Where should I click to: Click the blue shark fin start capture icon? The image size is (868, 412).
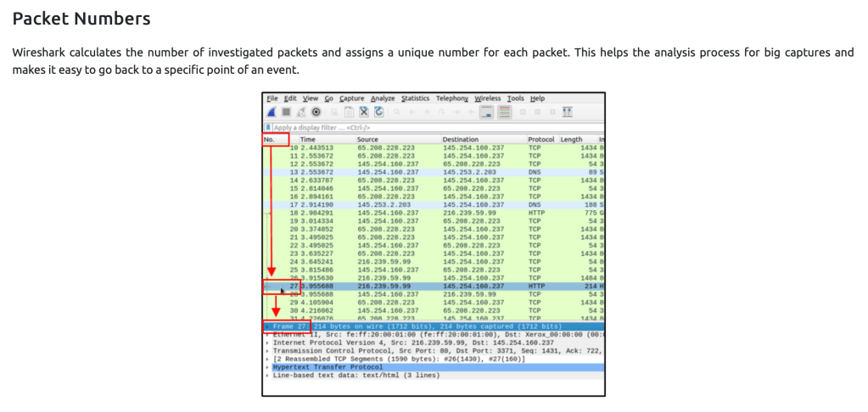coord(272,112)
